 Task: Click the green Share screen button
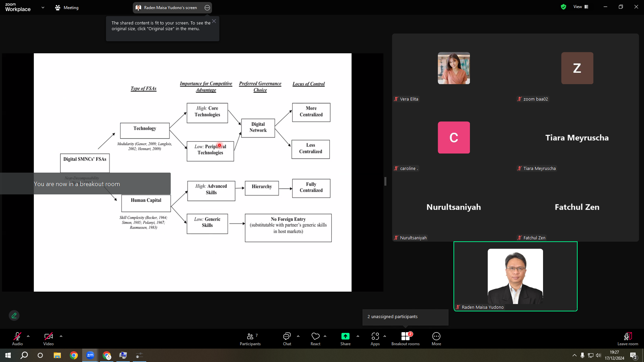345,339
